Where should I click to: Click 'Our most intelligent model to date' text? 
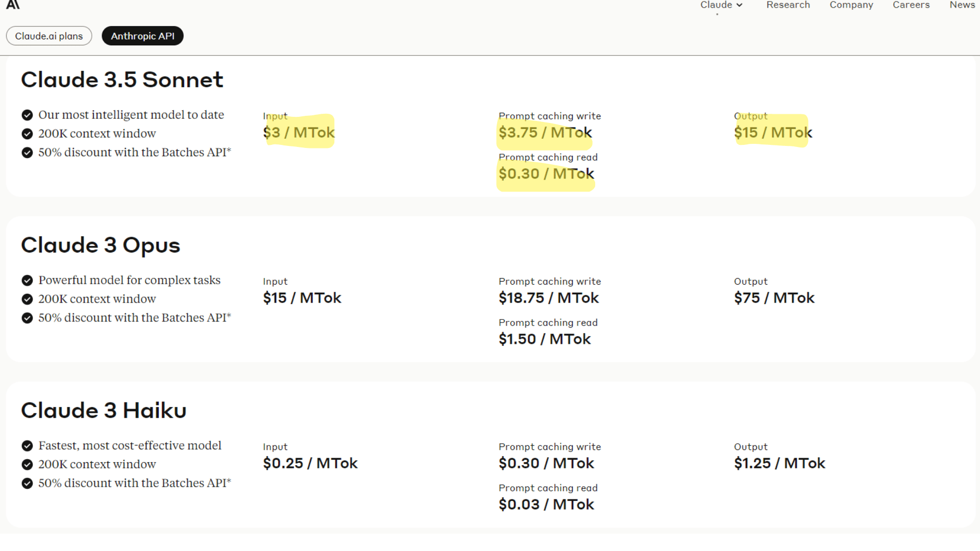(131, 115)
